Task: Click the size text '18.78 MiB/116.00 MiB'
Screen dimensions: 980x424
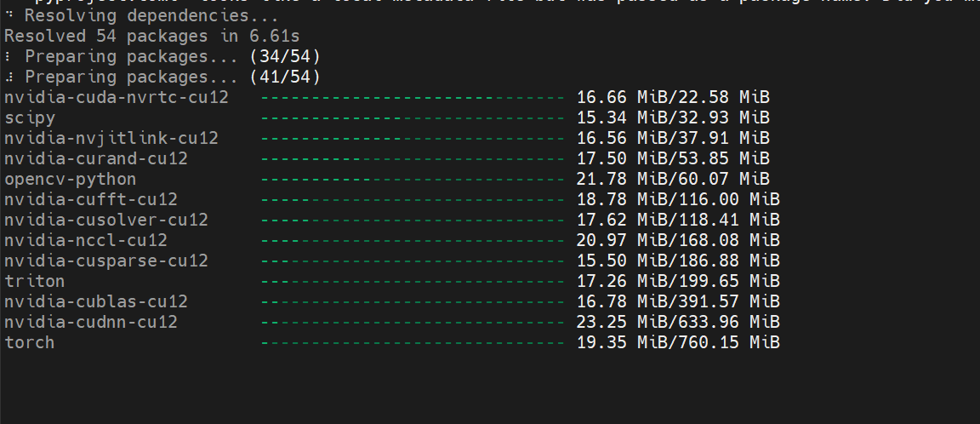Action: coord(678,199)
